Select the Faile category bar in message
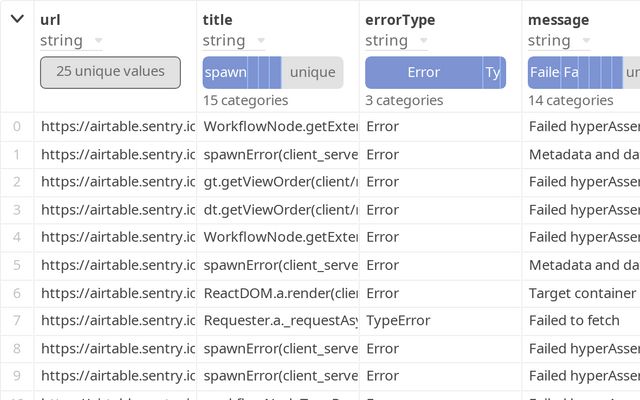 coord(544,72)
